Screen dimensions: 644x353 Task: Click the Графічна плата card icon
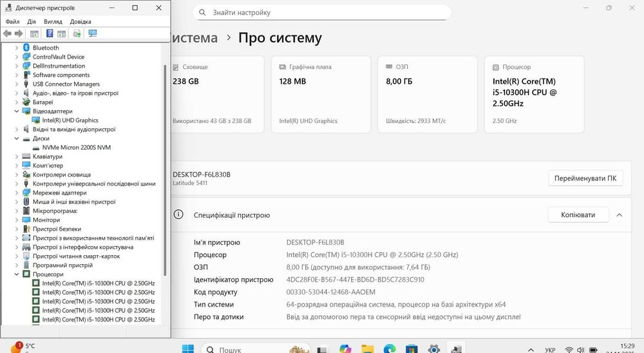(x=282, y=67)
